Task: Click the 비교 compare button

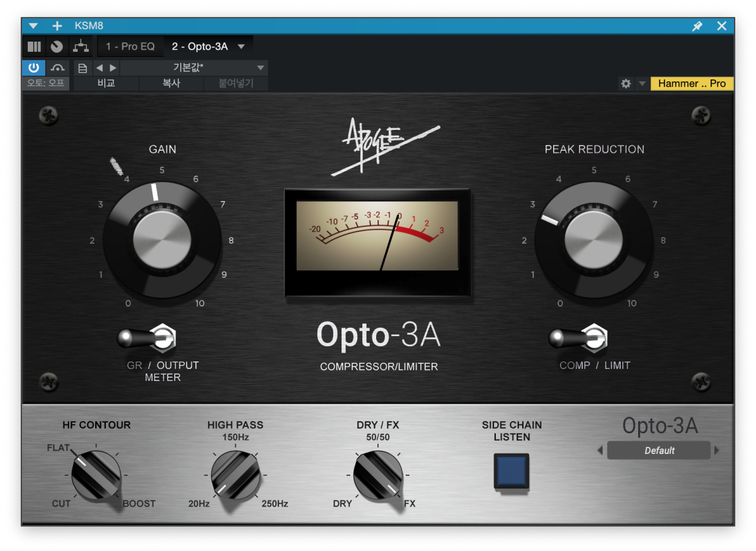Action: click(x=106, y=83)
